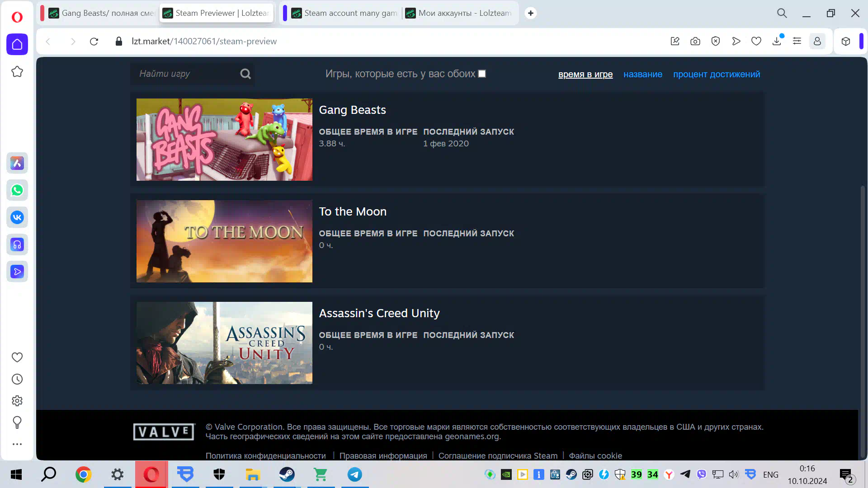
Task: Open Windows notification center
Action: [x=846, y=475]
